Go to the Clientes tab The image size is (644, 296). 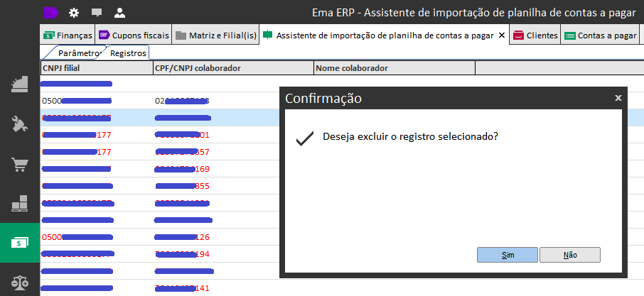pos(535,35)
